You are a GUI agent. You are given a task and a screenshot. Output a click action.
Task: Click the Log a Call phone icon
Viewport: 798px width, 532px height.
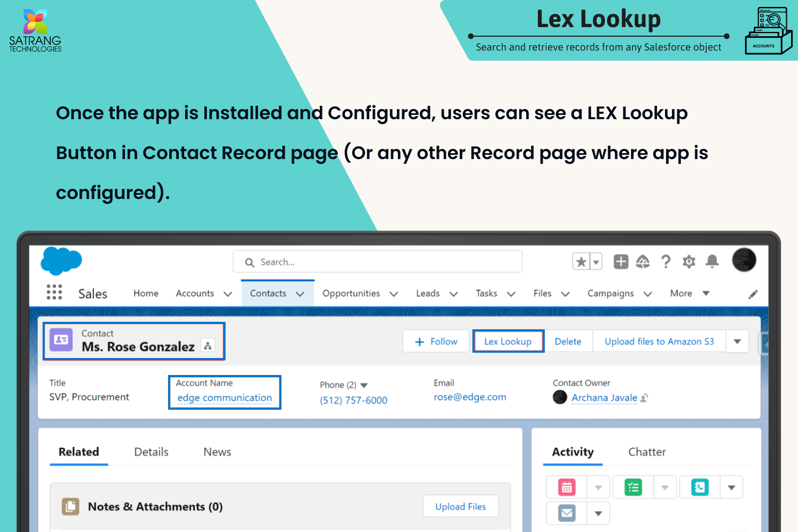pyautogui.click(x=700, y=487)
